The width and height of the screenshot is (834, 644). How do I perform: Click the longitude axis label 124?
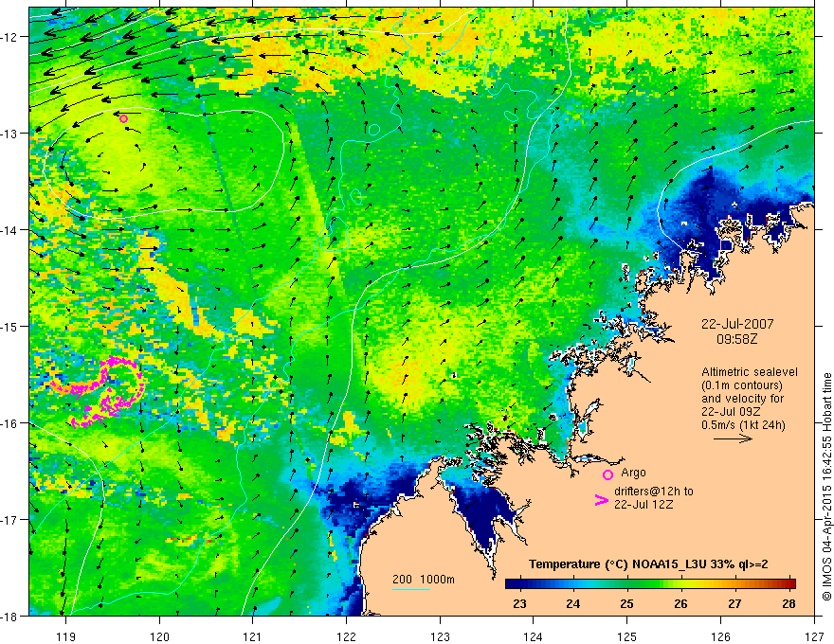[x=534, y=636]
